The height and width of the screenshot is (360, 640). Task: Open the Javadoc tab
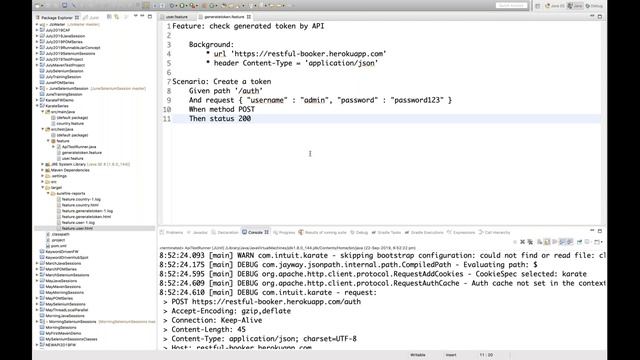point(198,232)
